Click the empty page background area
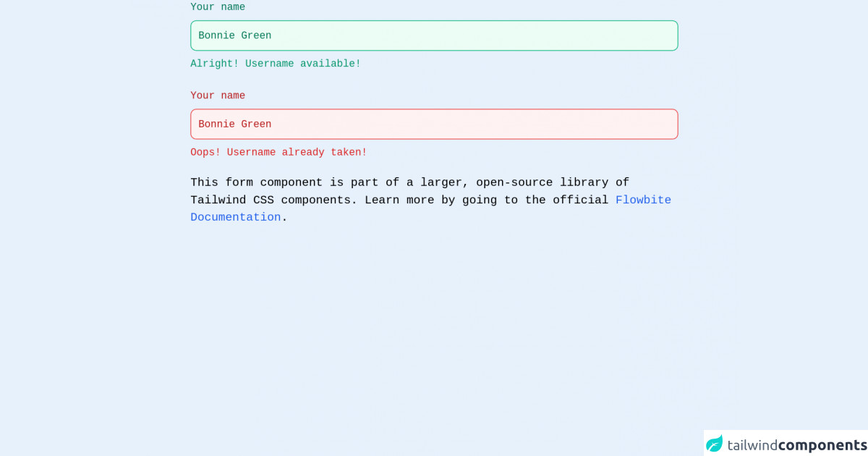The height and width of the screenshot is (456, 868). coord(434,326)
